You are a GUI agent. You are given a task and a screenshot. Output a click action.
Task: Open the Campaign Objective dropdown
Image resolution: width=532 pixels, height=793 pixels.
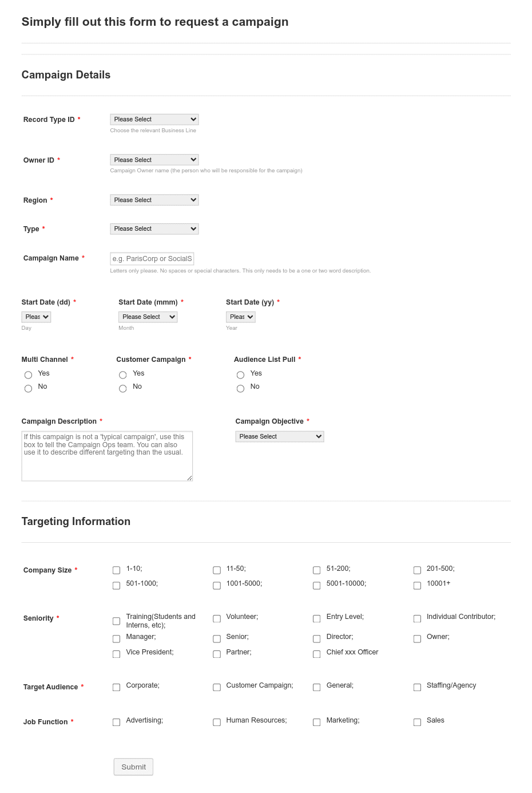279,436
